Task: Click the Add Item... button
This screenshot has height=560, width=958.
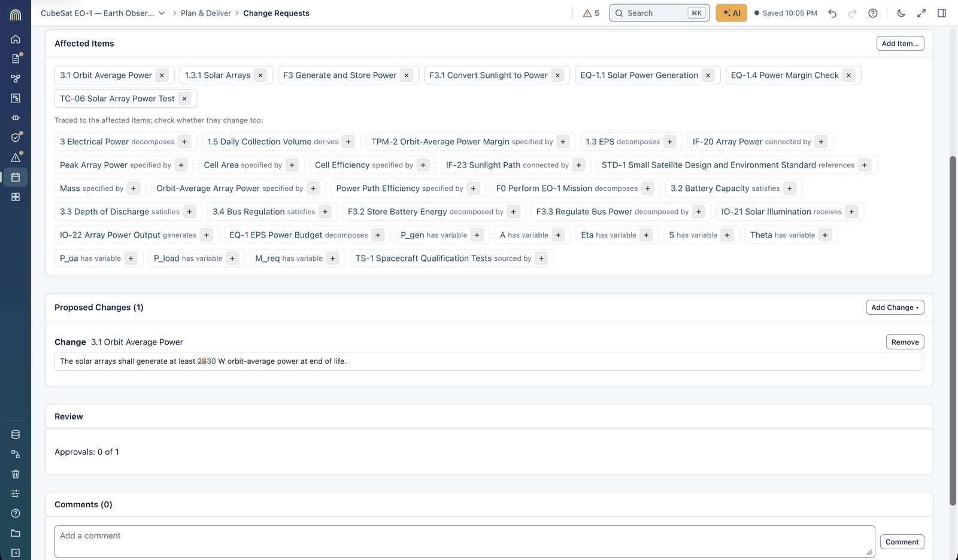Action: coord(900,44)
